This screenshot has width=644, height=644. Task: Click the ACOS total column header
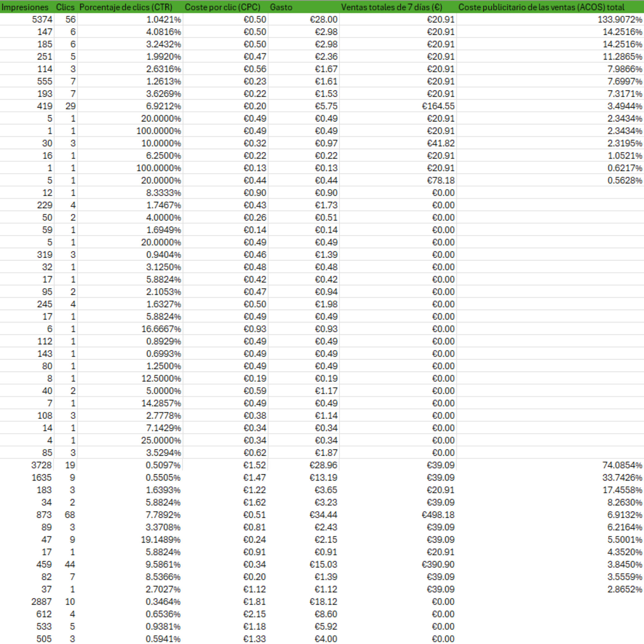541,7
